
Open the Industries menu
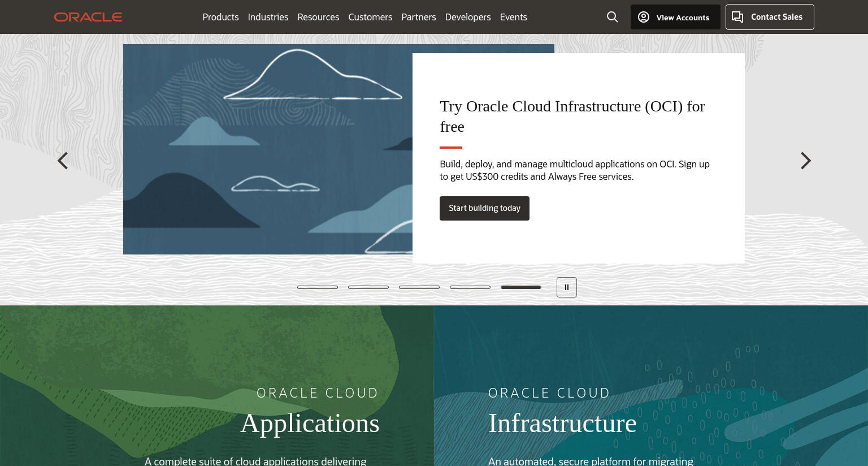[x=268, y=17]
